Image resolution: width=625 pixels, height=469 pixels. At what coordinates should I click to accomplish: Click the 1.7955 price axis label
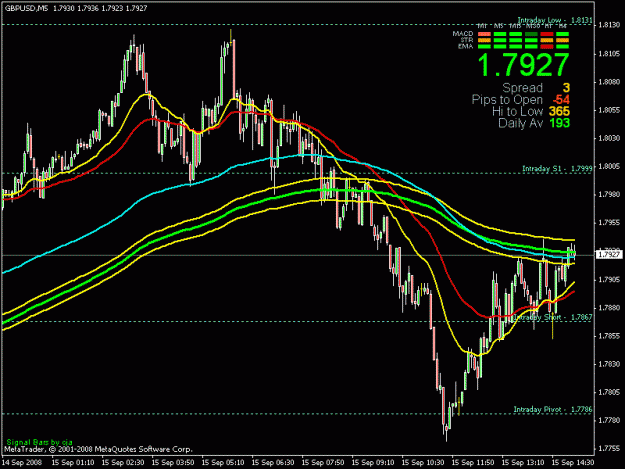(x=609, y=223)
